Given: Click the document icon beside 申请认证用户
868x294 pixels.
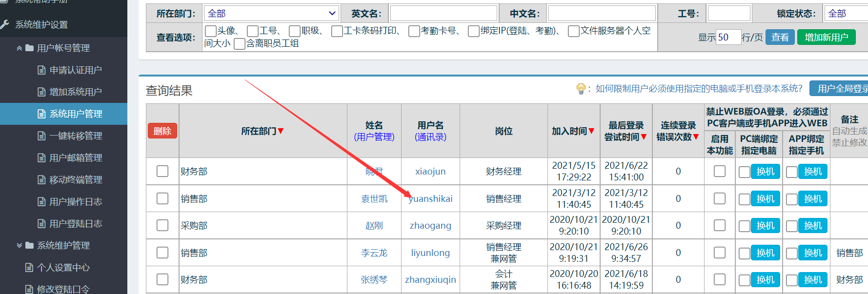Looking at the screenshot, I should coord(41,70).
